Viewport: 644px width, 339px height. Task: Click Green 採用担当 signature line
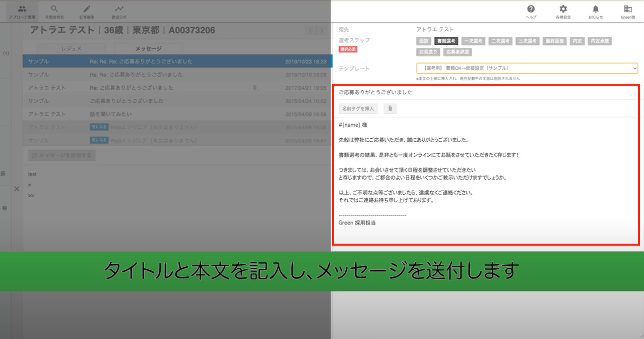pyautogui.click(x=357, y=222)
